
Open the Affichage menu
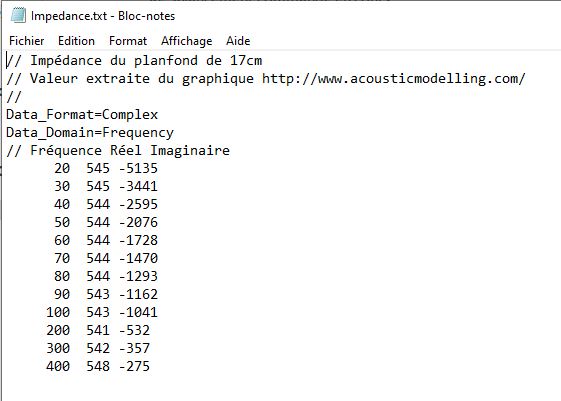[186, 41]
